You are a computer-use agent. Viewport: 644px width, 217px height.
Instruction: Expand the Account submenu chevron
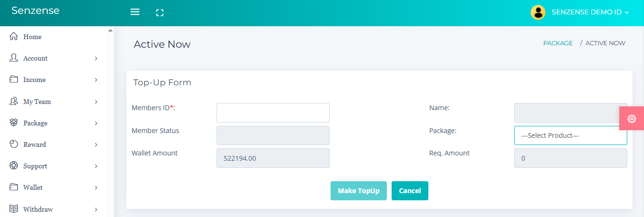96,58
